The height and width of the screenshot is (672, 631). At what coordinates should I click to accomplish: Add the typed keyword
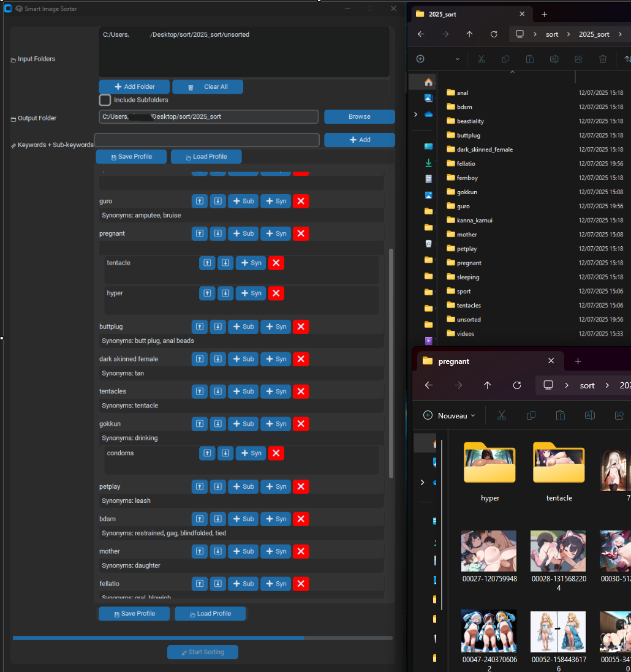[359, 140]
